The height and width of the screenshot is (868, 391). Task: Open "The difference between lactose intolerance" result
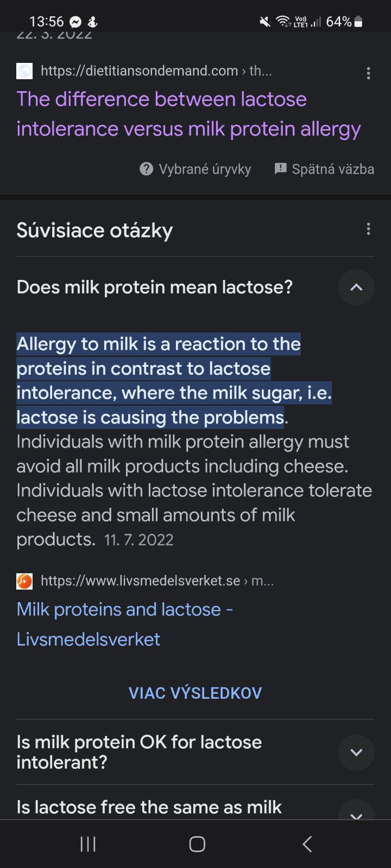188,114
